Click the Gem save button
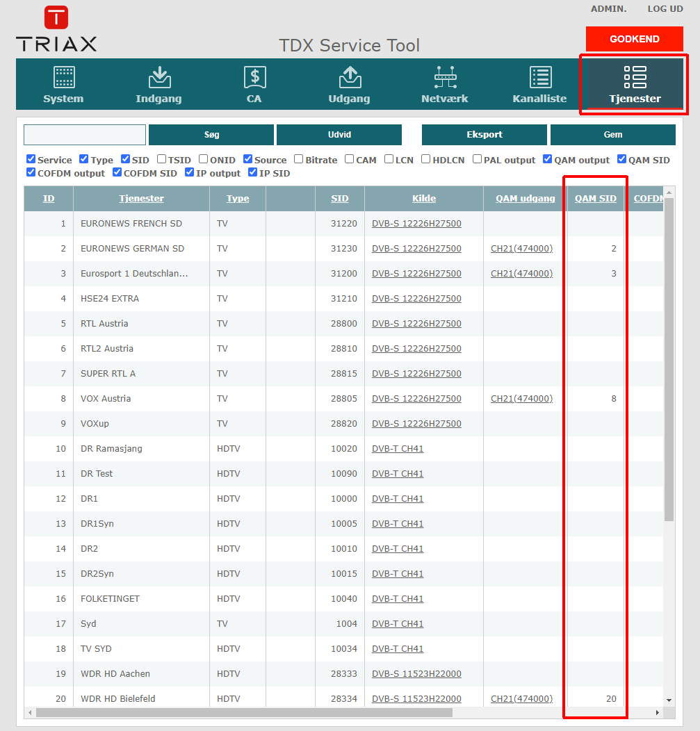The width and height of the screenshot is (700, 731). click(x=613, y=135)
